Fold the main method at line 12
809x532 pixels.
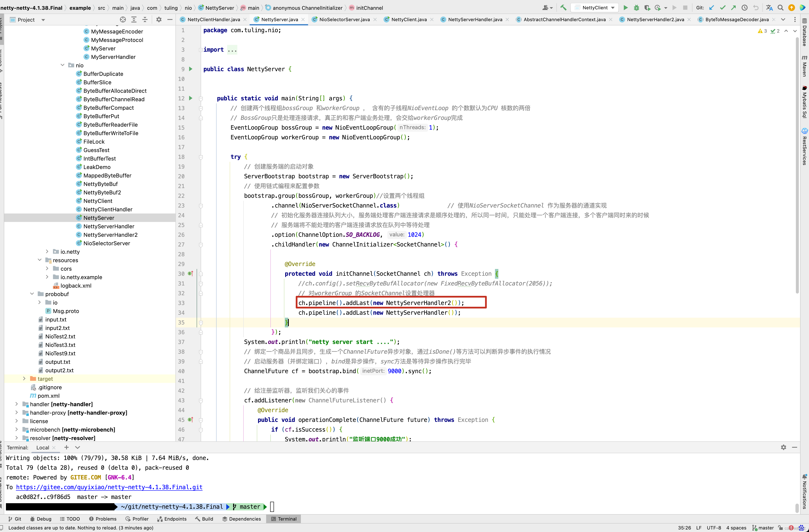coord(200,98)
